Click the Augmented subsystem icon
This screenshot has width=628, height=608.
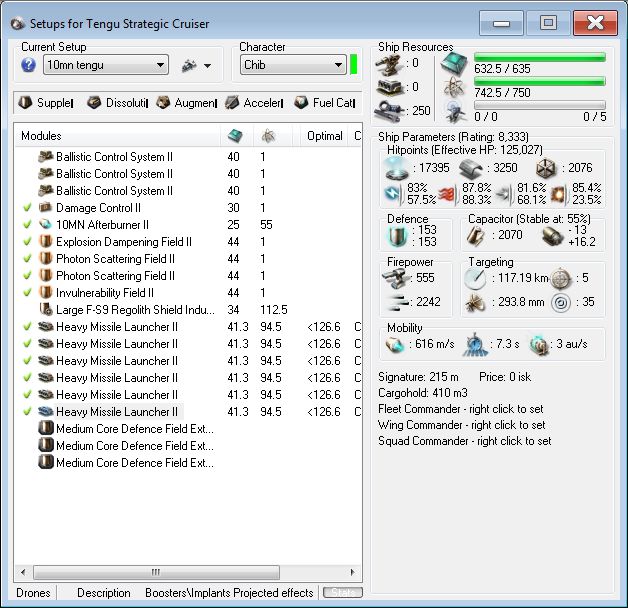tap(163, 103)
